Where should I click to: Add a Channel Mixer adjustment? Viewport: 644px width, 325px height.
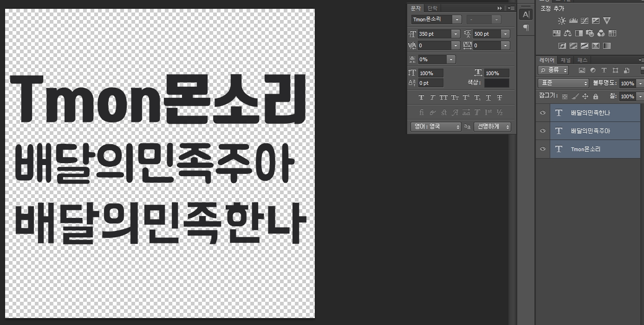click(601, 33)
